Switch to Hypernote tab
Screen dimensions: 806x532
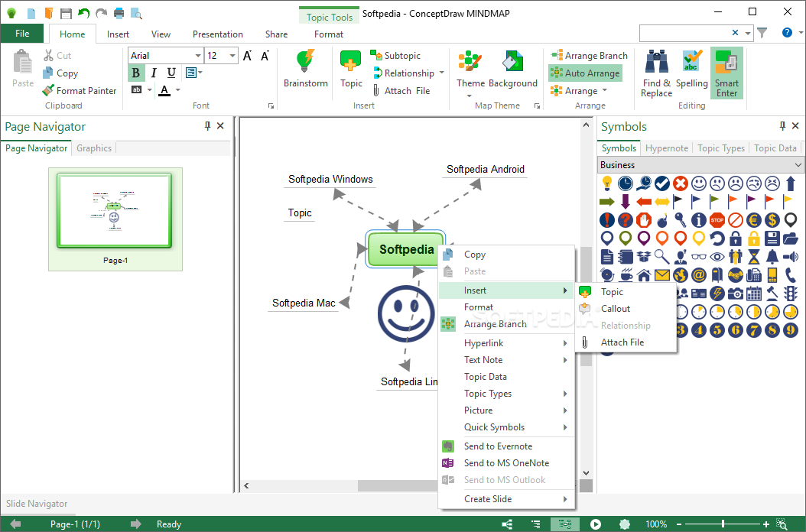pos(667,148)
